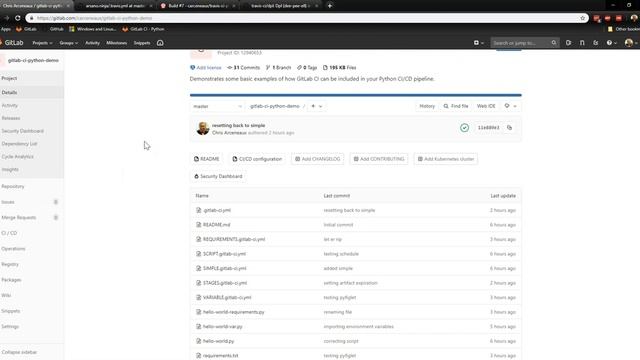Open requirements.txt file
Image resolution: width=640 pixels, height=360 pixels.
pos(220,356)
